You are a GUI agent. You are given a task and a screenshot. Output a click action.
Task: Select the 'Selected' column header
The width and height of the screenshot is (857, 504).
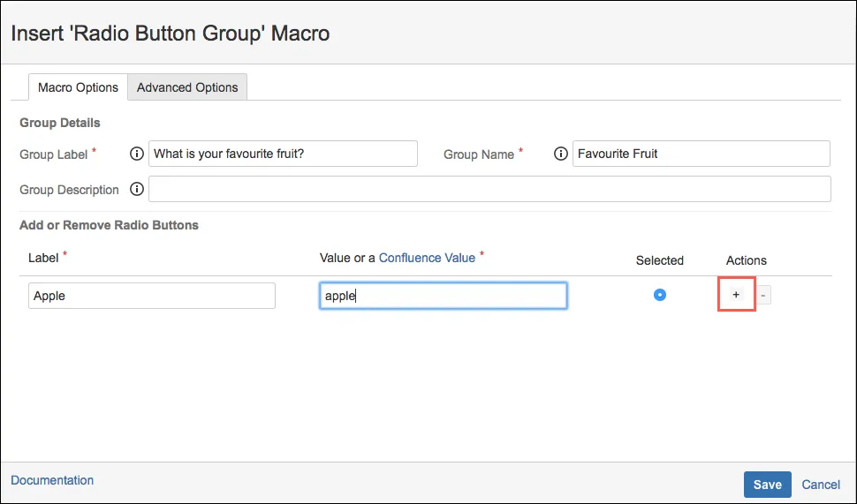(660, 260)
